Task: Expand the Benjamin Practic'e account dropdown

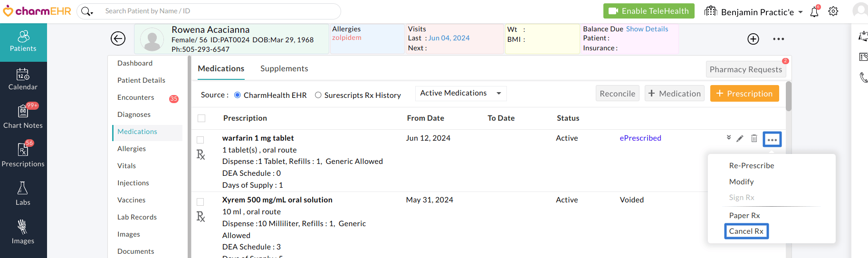Action: coord(800,12)
